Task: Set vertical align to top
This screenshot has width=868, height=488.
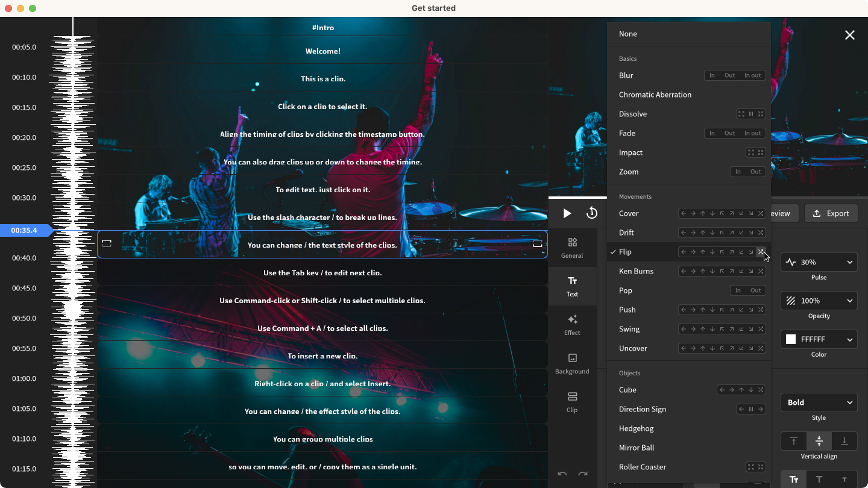Action: coord(794,441)
